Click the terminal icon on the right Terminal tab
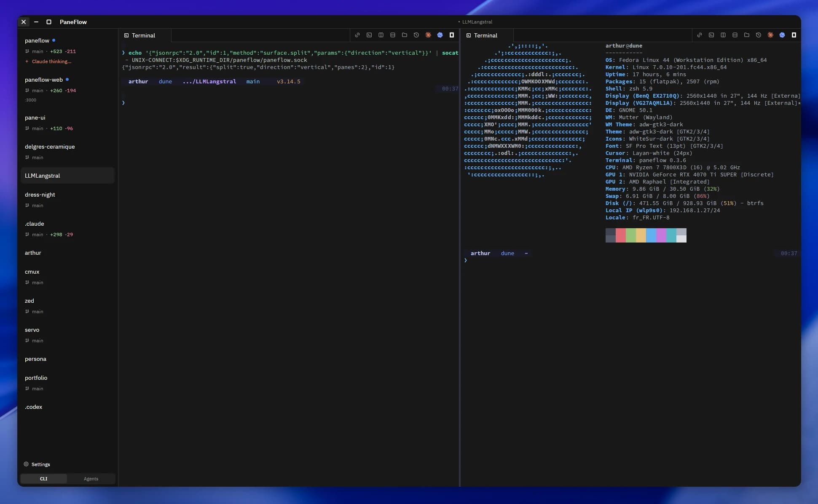Viewport: 818px width, 504px height. [x=469, y=35]
